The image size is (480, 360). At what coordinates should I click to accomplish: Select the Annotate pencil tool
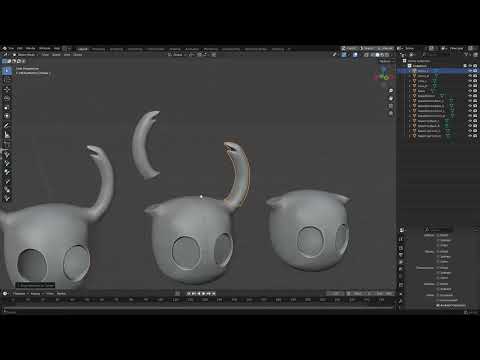(x=7, y=126)
